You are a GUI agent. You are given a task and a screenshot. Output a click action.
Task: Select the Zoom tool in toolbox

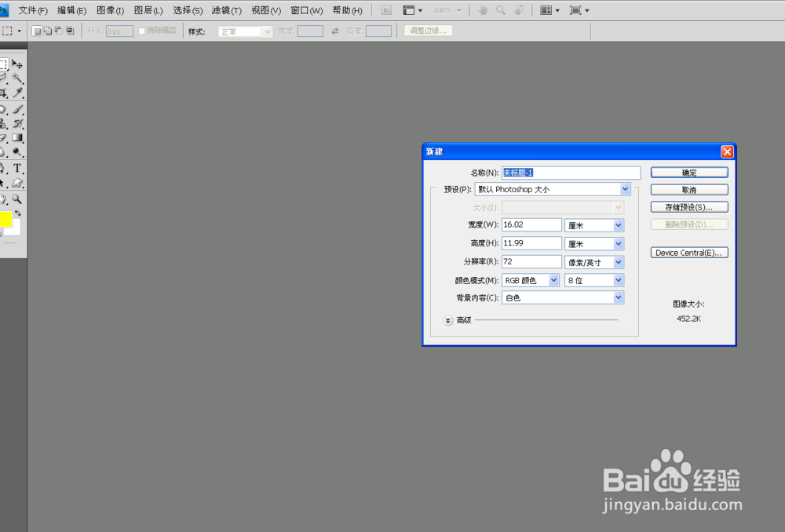click(x=17, y=199)
